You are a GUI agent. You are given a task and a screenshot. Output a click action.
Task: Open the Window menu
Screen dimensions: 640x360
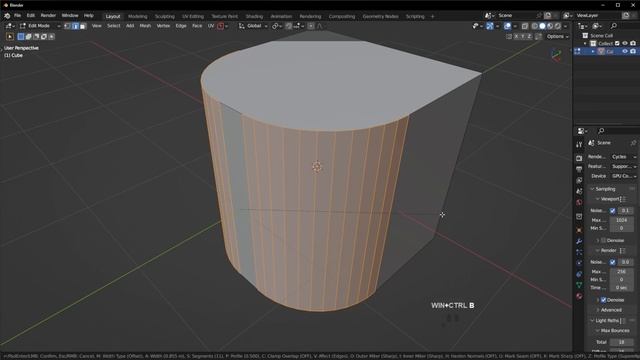70,16
